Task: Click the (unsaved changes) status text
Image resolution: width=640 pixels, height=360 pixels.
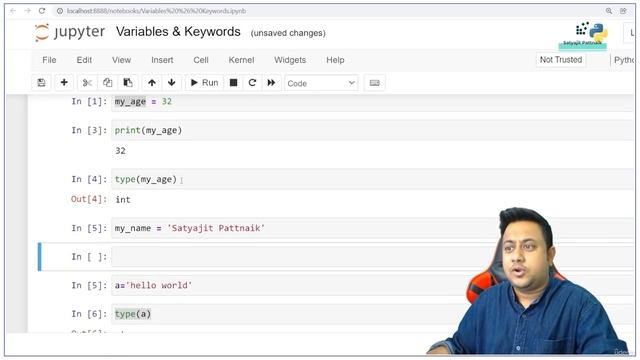Action: coord(288,33)
